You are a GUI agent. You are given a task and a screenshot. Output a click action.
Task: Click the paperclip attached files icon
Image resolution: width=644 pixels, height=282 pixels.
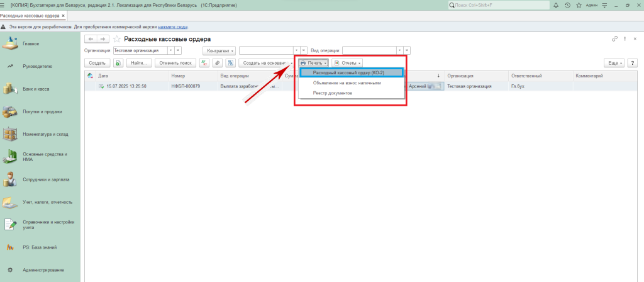217,63
